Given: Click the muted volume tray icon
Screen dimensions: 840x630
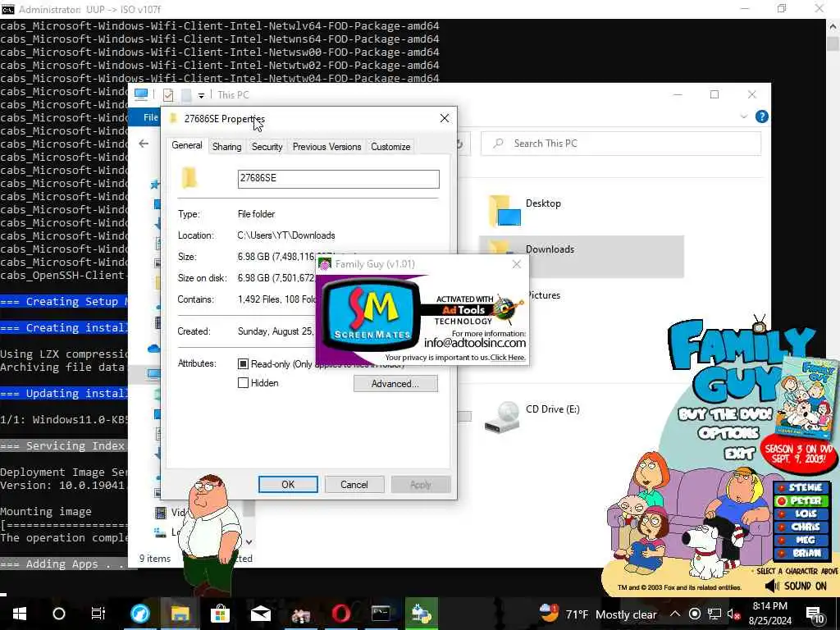Looking at the screenshot, I should [x=734, y=614].
